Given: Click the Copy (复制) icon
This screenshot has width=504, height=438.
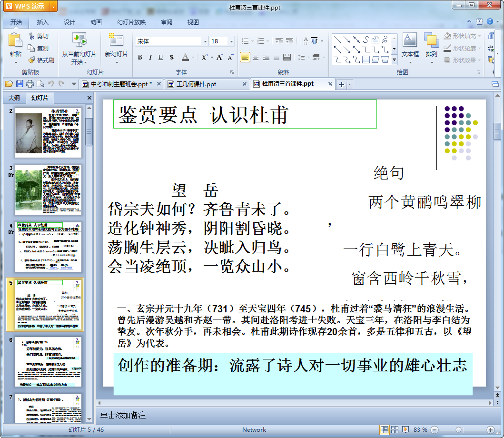Looking at the screenshot, I should tap(31, 48).
